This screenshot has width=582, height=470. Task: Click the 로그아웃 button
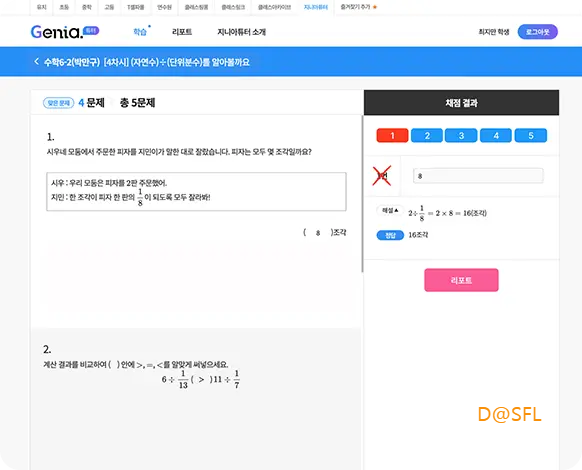click(x=537, y=32)
